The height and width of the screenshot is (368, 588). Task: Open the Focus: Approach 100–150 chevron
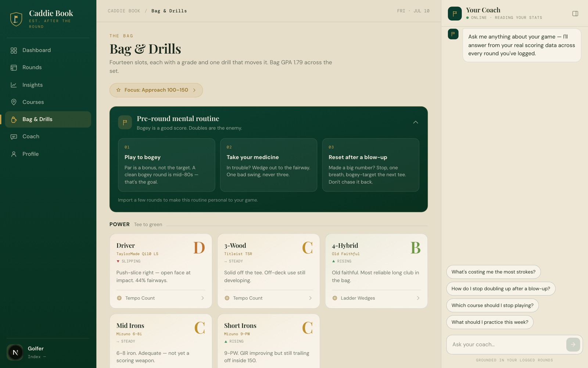pyautogui.click(x=194, y=90)
